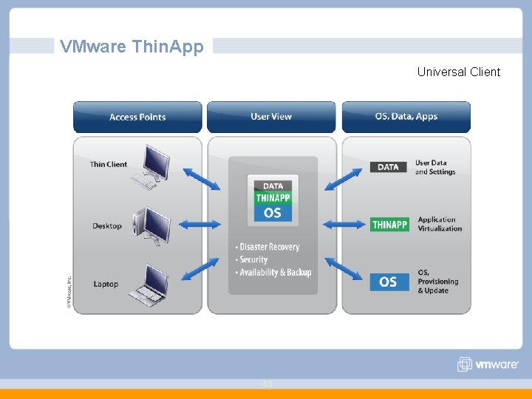532x399 pixels.
Task: Click the Availability & Backup bullet
Action: coord(273,273)
